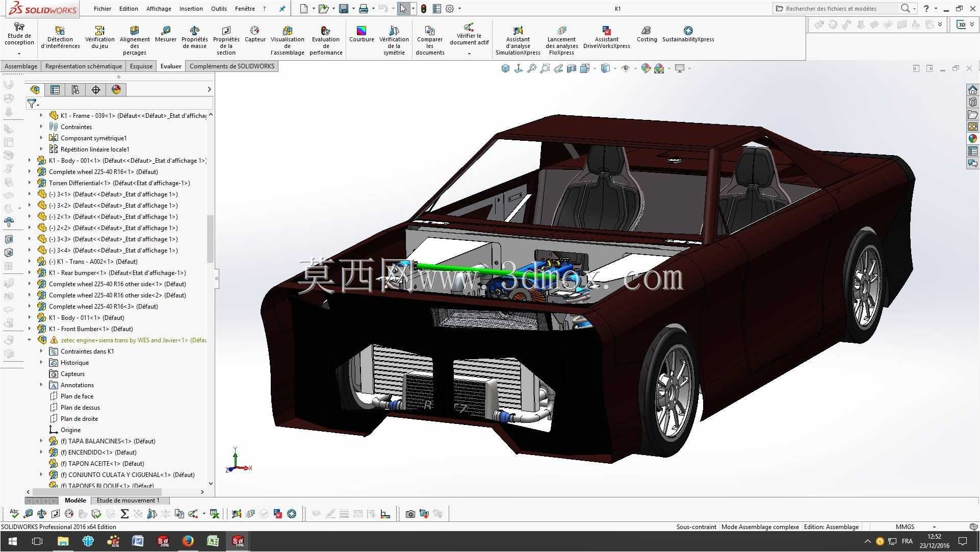The width and height of the screenshot is (980, 552).
Task: Open the DisplayManager color wheel tab
Action: (116, 90)
